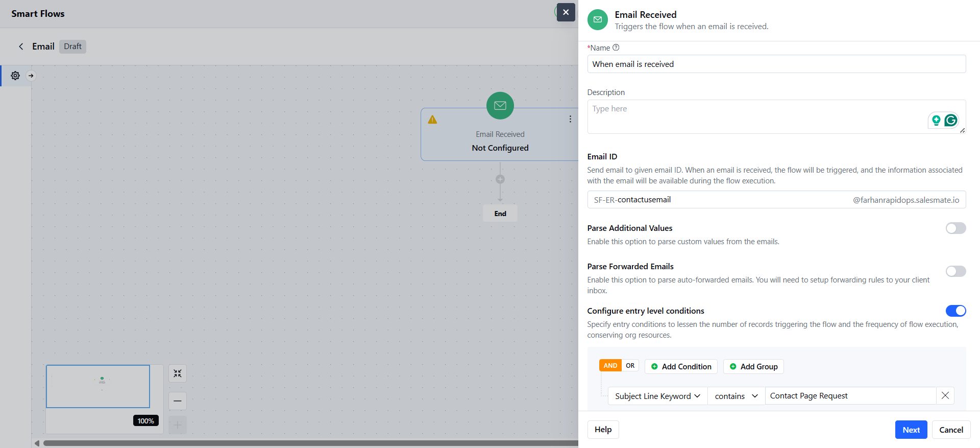This screenshot has width=980, height=448.
Task: Click the Contact Page Request value field
Action: [x=850, y=396]
